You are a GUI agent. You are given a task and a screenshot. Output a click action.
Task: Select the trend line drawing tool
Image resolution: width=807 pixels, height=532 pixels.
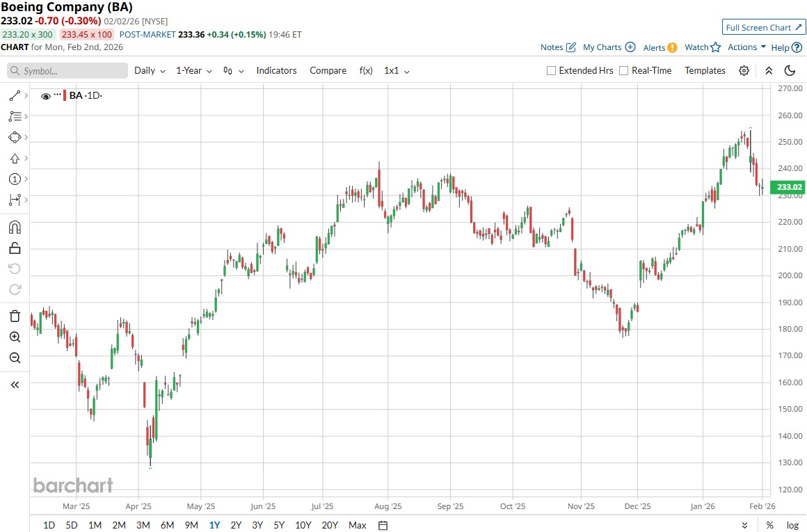click(x=15, y=95)
